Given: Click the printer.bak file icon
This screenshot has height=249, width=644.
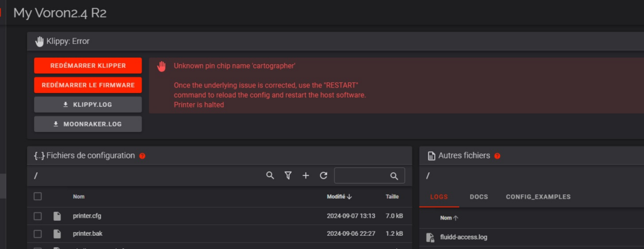Looking at the screenshot, I should point(57,234).
